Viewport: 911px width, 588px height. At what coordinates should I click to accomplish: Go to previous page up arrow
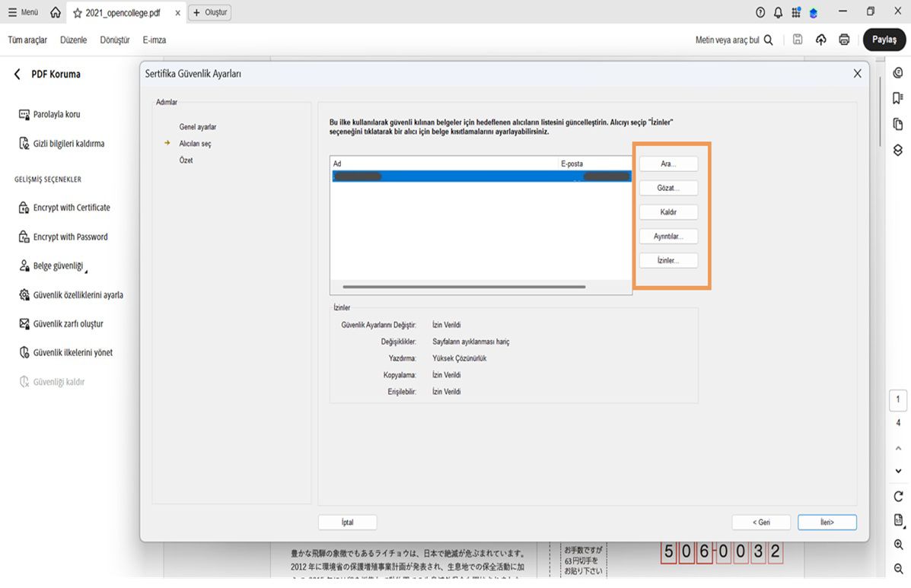(x=898, y=448)
